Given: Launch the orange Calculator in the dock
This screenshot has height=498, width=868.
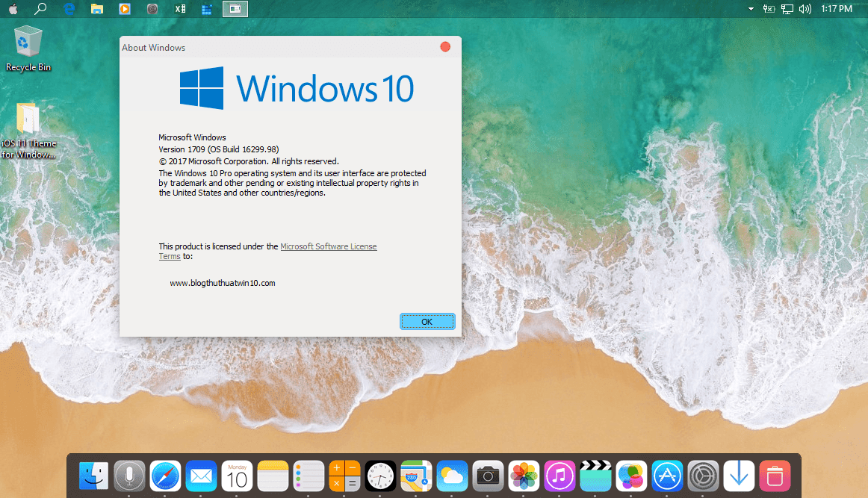Looking at the screenshot, I should pyautogui.click(x=344, y=476).
